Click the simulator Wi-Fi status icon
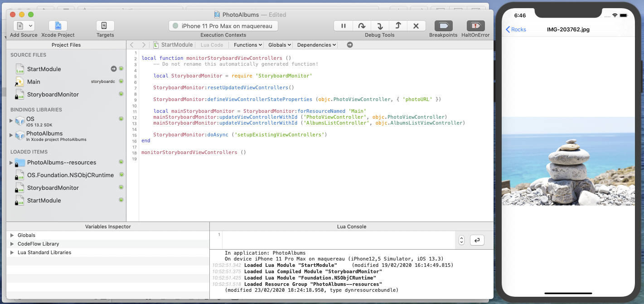644x304 pixels. click(615, 15)
